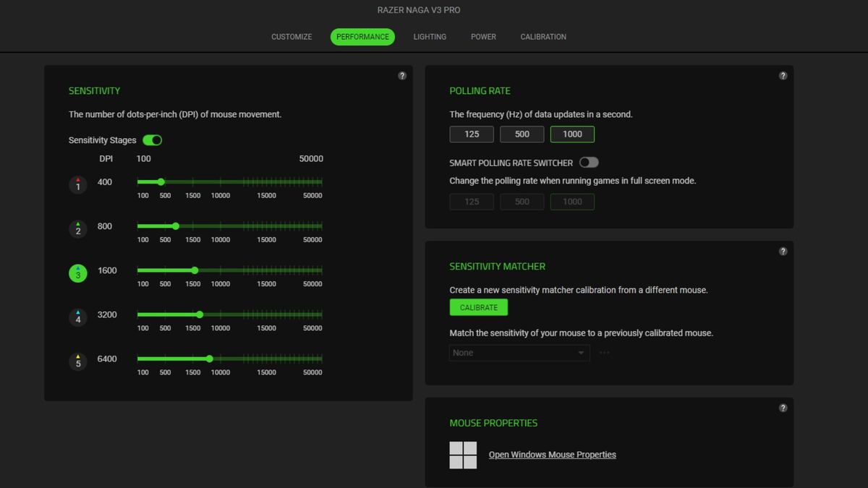Switch to the Lighting tab
868x488 pixels.
pyautogui.click(x=430, y=37)
